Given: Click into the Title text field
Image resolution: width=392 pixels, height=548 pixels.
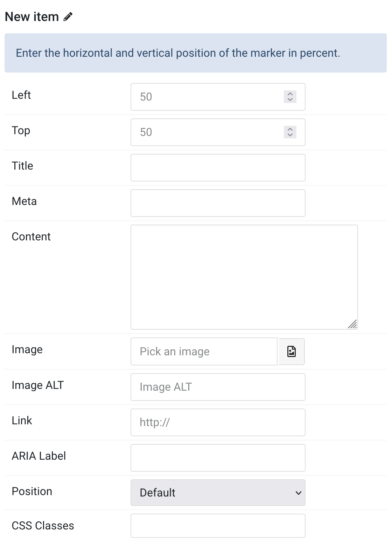Looking at the screenshot, I should pos(218,167).
